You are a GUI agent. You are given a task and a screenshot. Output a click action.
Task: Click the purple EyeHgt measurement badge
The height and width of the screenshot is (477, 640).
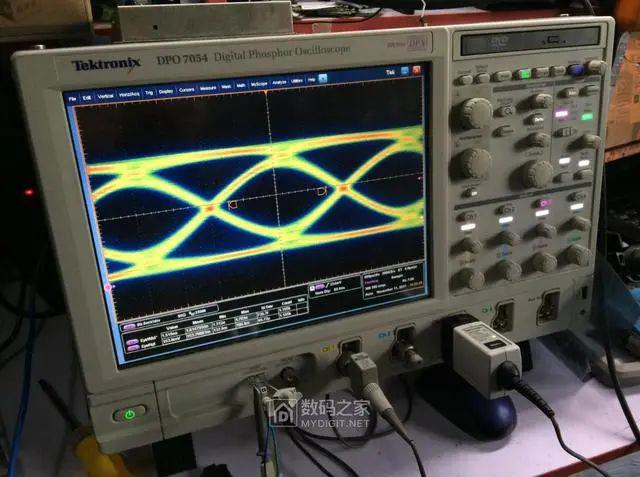pyautogui.click(x=133, y=348)
